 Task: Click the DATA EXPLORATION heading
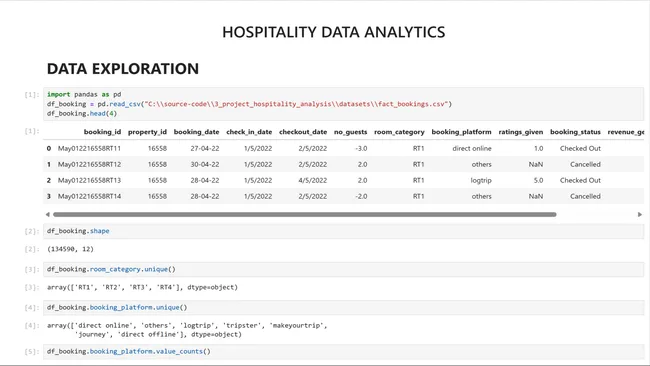(123, 68)
